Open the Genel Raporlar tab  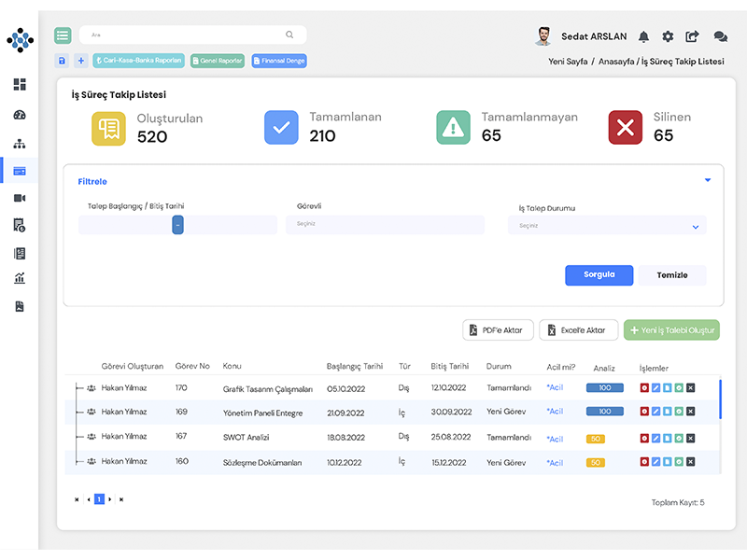(218, 61)
